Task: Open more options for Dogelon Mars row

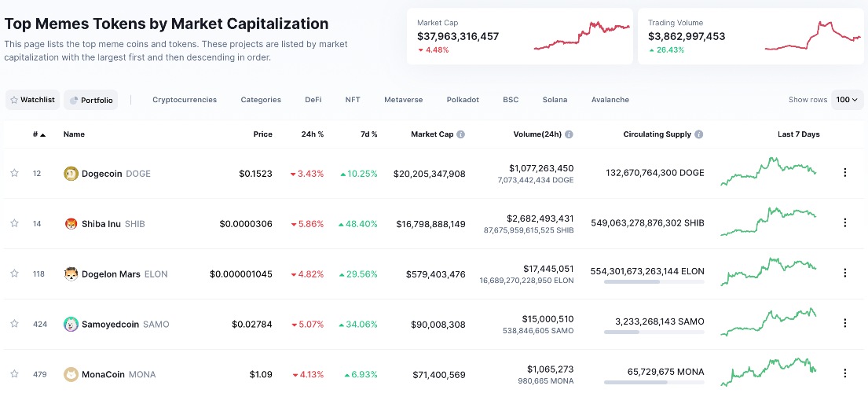Action: tap(844, 273)
